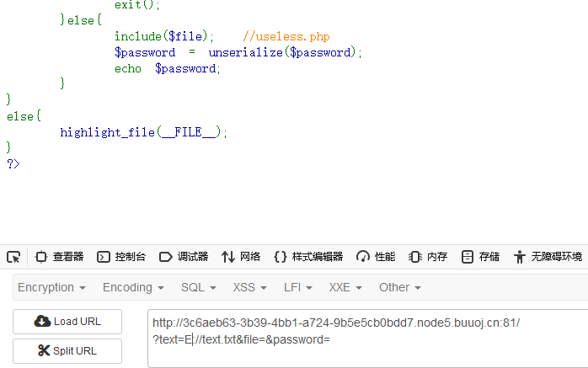
Task: Open the XSS dropdown menu
Action: 249,287
